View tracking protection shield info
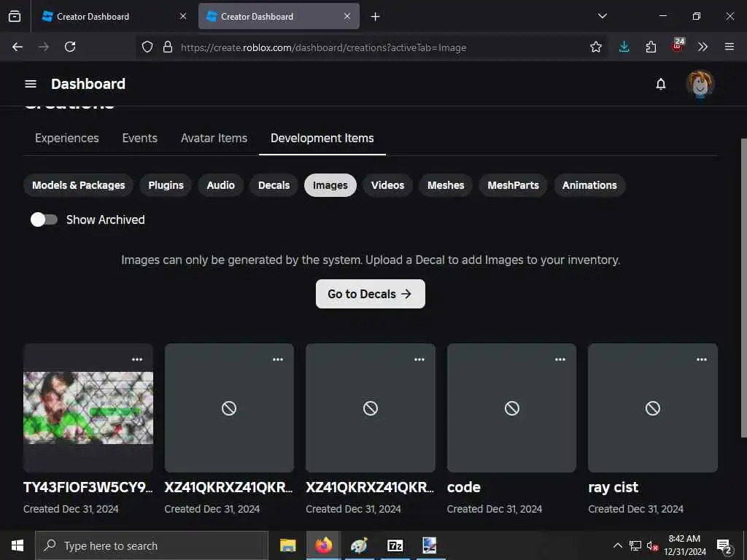Image resolution: width=747 pixels, height=560 pixels. click(x=147, y=47)
